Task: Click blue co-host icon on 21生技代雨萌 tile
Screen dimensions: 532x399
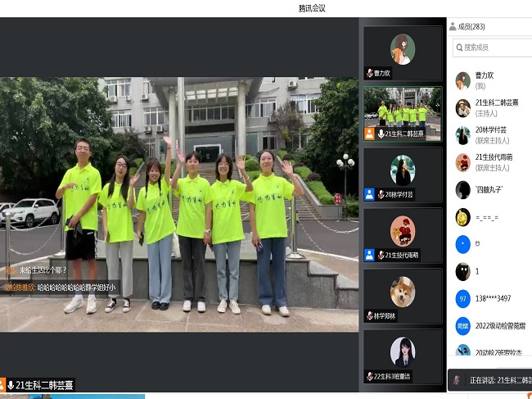Action: [369, 255]
